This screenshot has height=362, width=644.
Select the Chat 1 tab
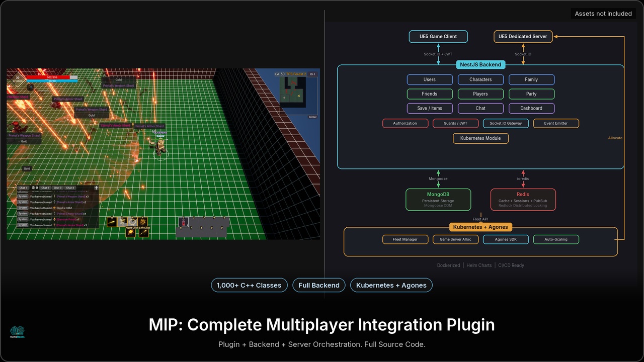point(23,188)
